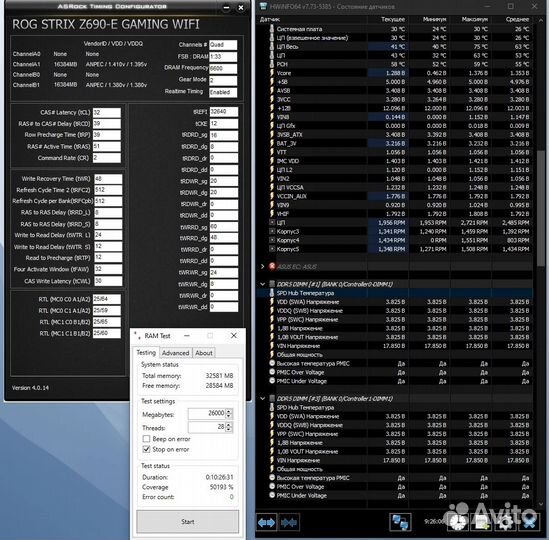Click the logging page icon in HWiNFO toolbar
Screen dimensions: 549x540
[482, 522]
